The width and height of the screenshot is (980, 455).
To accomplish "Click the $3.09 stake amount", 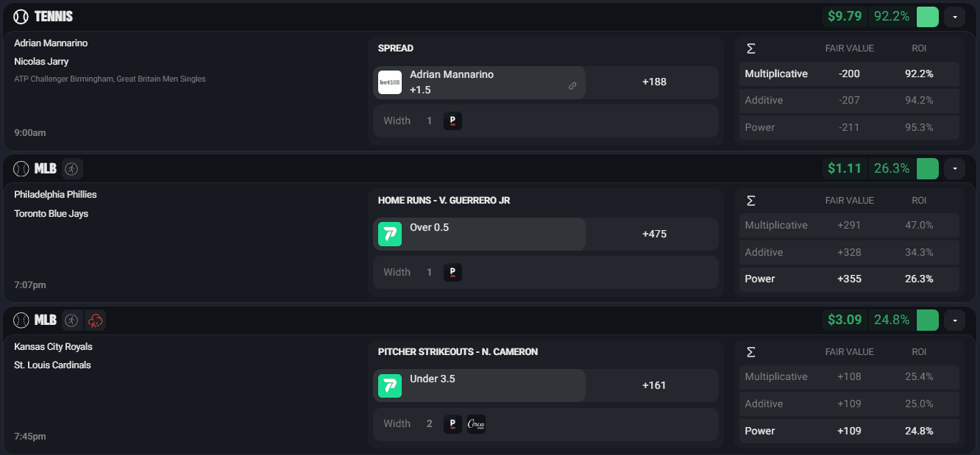I will coord(845,320).
